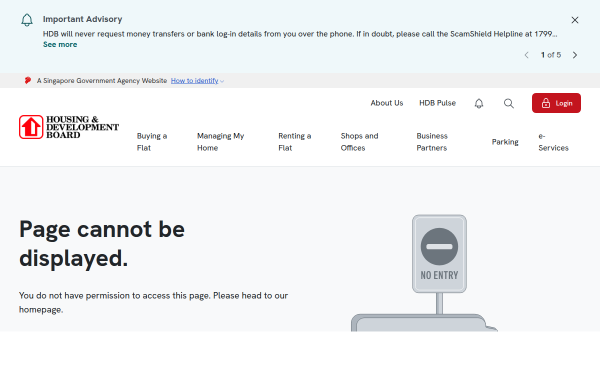The image size is (600, 375).
Task: Open e-Services menu
Action: tap(553, 142)
